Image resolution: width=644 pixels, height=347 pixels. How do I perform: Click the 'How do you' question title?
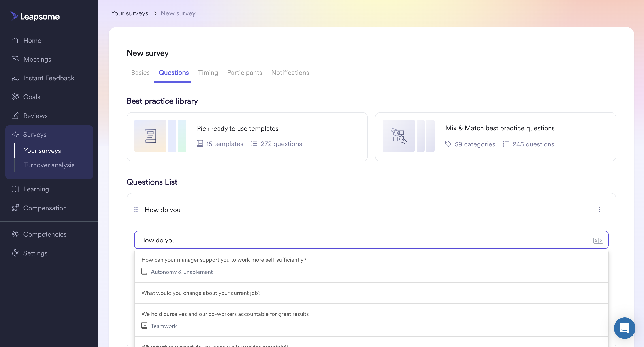(163, 210)
